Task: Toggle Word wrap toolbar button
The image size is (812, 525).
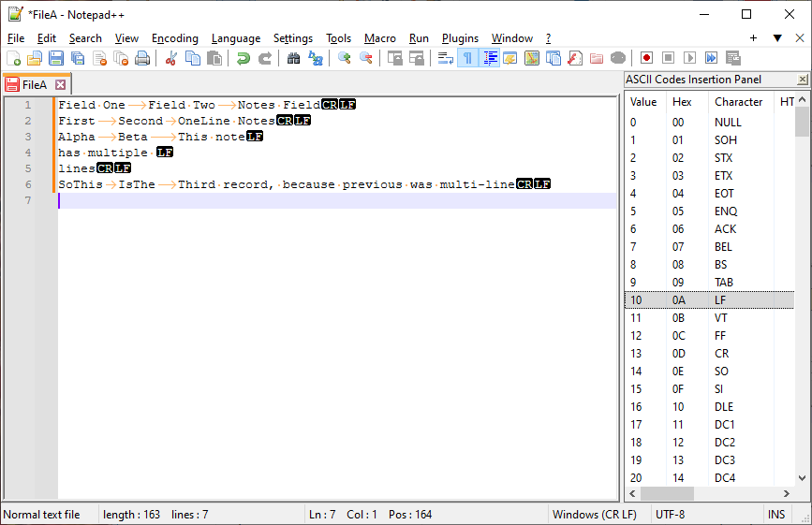Action: click(x=446, y=58)
